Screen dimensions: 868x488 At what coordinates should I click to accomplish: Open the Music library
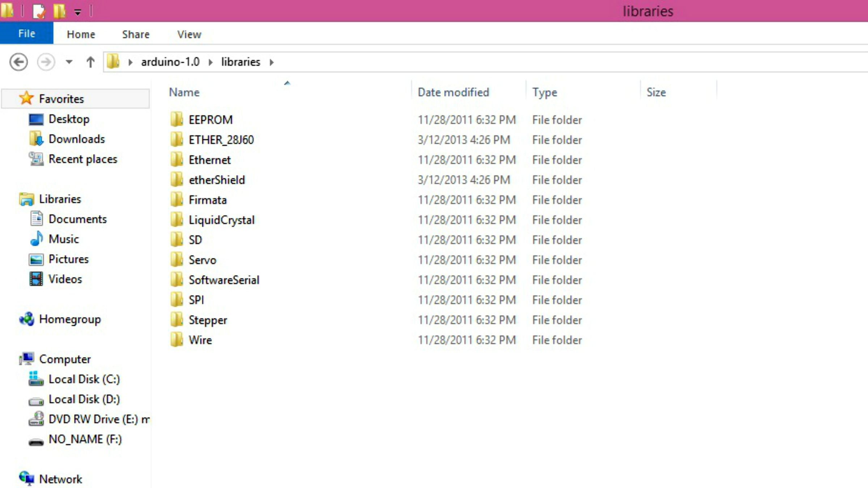(64, 239)
